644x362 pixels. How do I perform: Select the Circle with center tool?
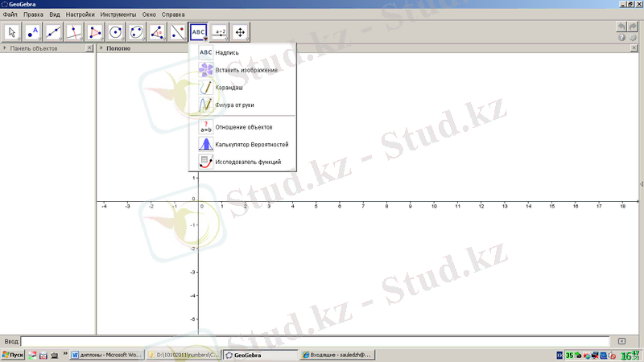(x=116, y=32)
